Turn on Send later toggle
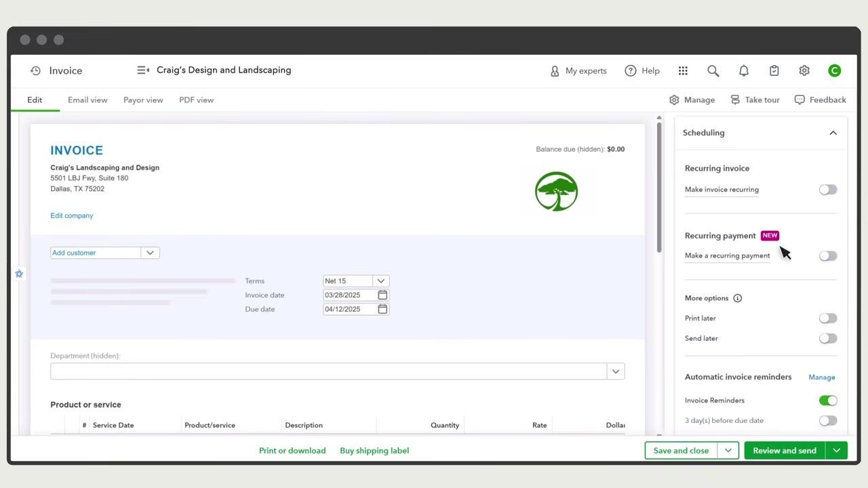The width and height of the screenshot is (868, 488). [828, 338]
